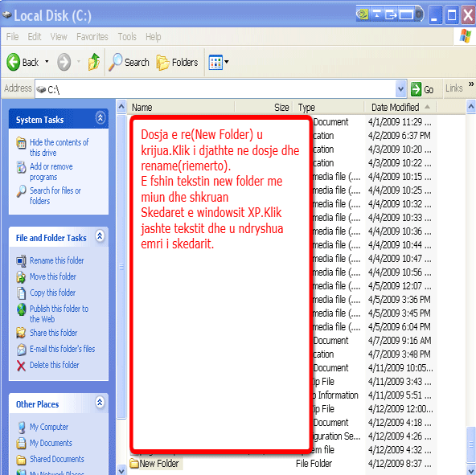Open the Help menu
The image size is (476, 475).
154,37
